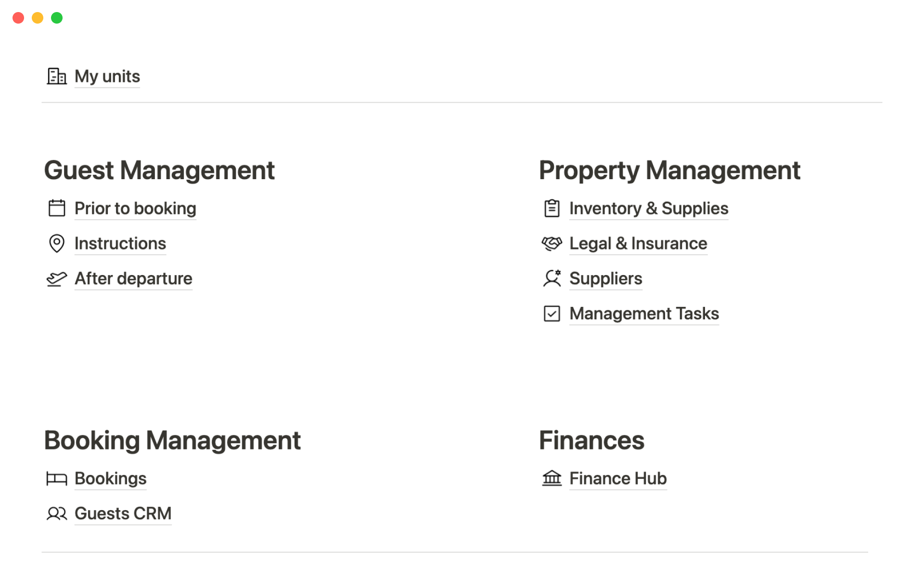The height and width of the screenshot is (578, 924).
Task: Click the checkbox icon for Management Tasks
Action: click(x=552, y=314)
